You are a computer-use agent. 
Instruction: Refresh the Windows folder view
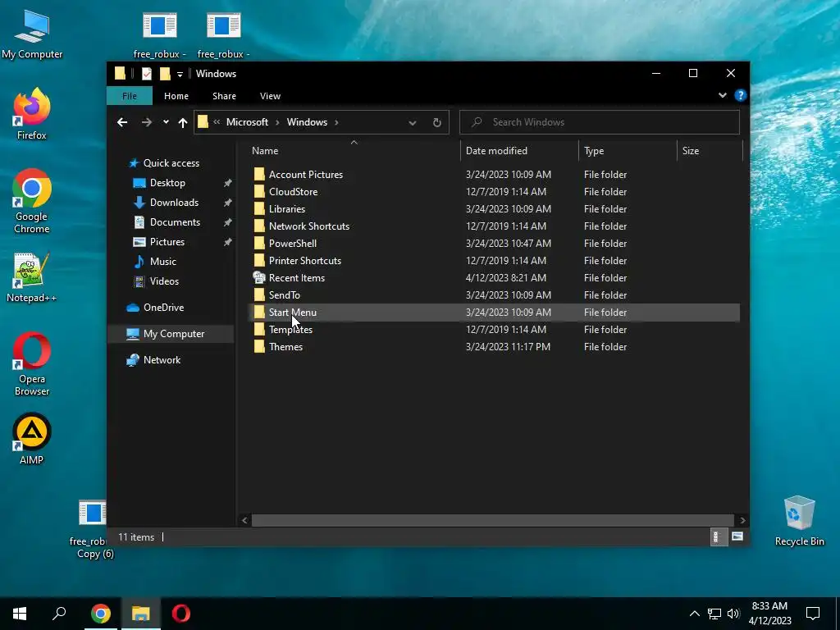pyautogui.click(x=437, y=122)
